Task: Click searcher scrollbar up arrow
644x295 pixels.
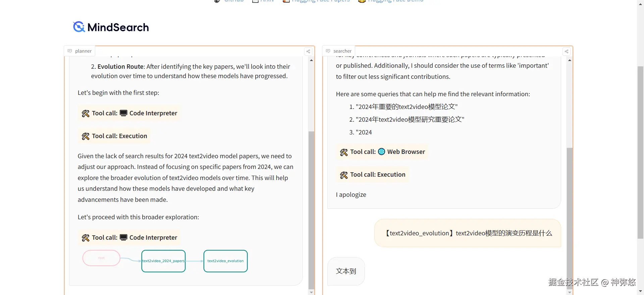Action: tap(570, 60)
